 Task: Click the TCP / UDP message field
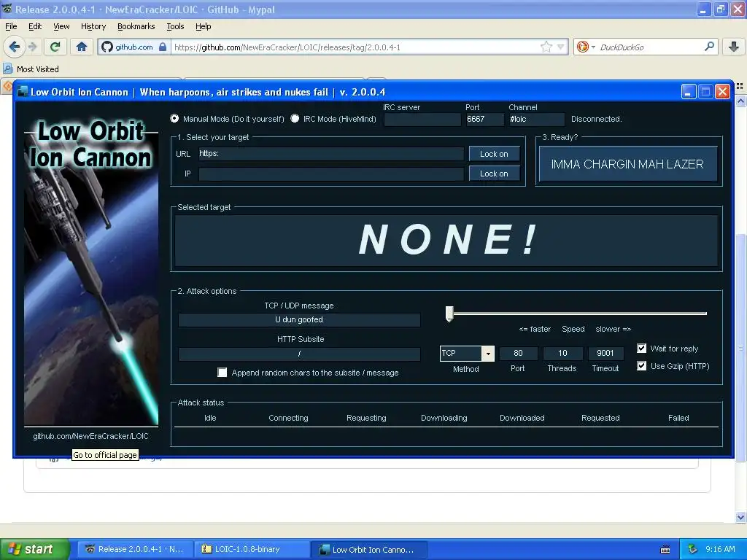point(299,319)
